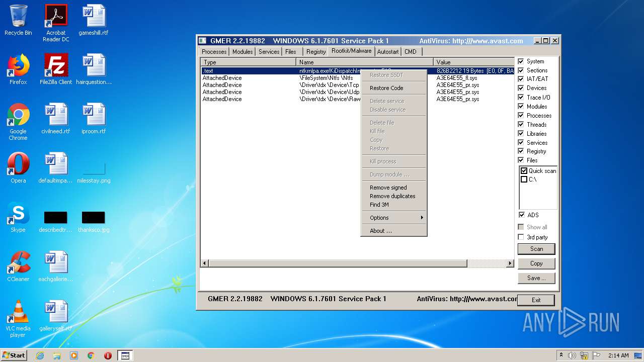The height and width of the screenshot is (362, 644).
Task: Show hidden system tray icons
Action: [561, 355]
